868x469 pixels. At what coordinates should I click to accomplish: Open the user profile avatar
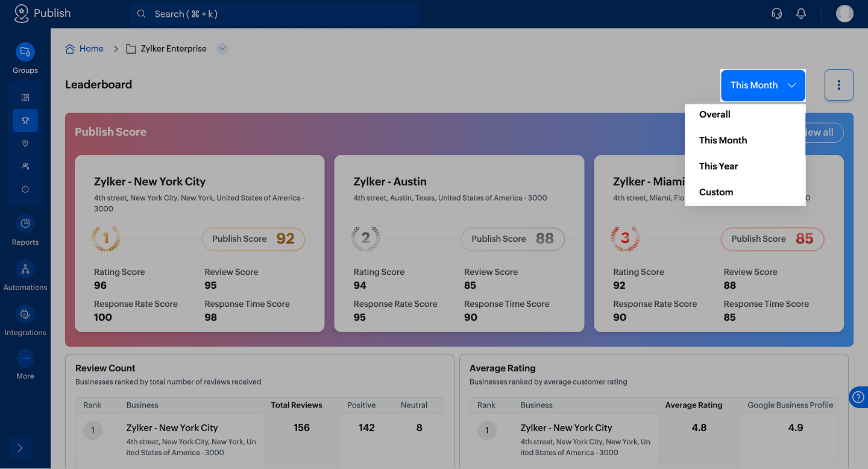click(844, 14)
